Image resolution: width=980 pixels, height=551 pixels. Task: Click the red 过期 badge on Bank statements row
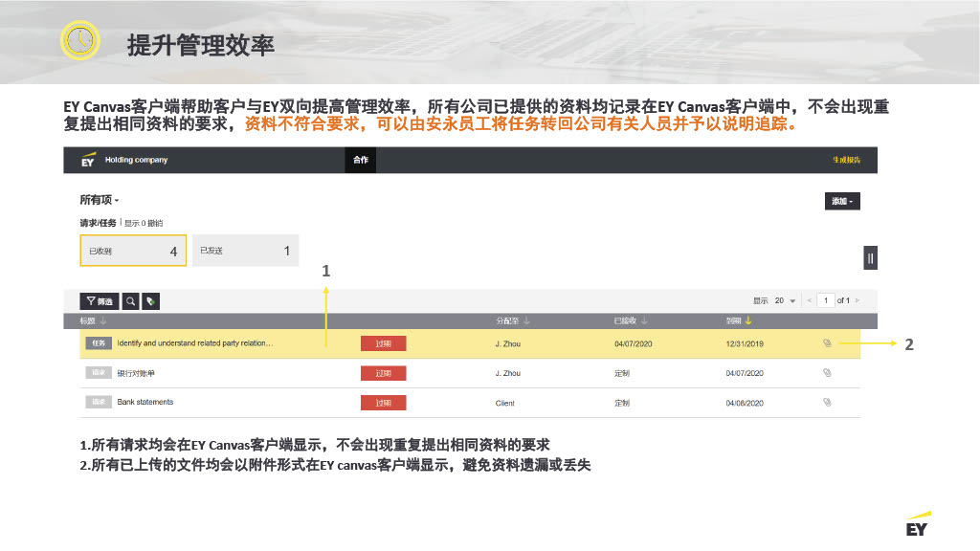[x=383, y=403]
